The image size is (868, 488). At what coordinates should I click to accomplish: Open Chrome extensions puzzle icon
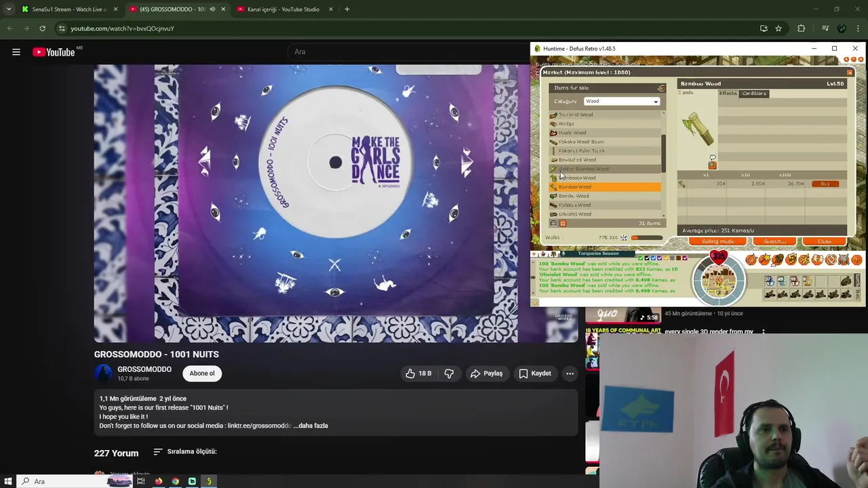802,28
